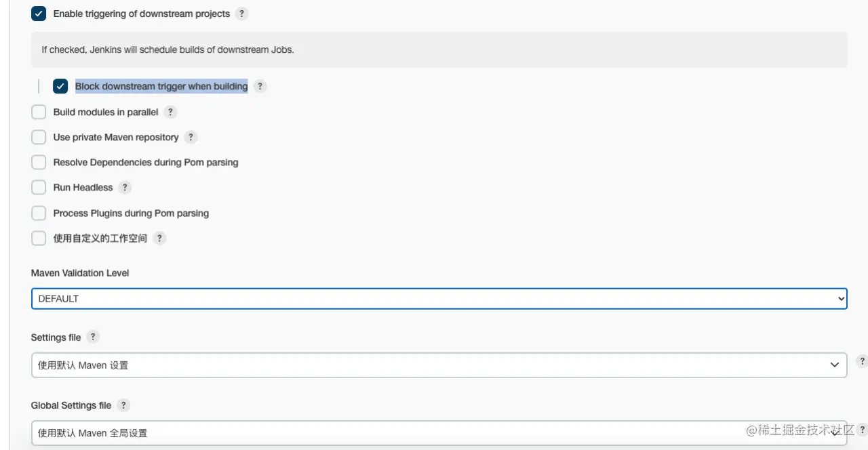
Task: Tick Resolve Dependencies during Pom parsing
Action: (39, 162)
